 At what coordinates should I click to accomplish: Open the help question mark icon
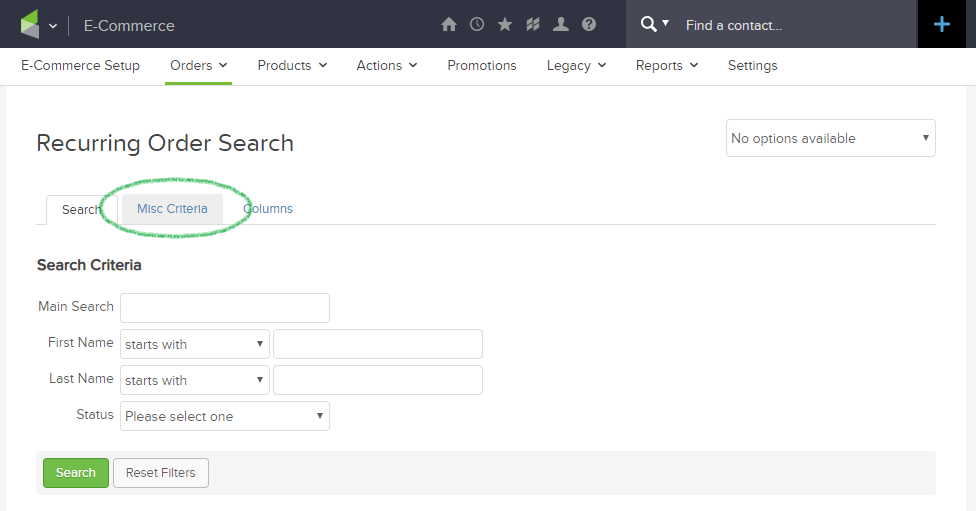[589, 24]
